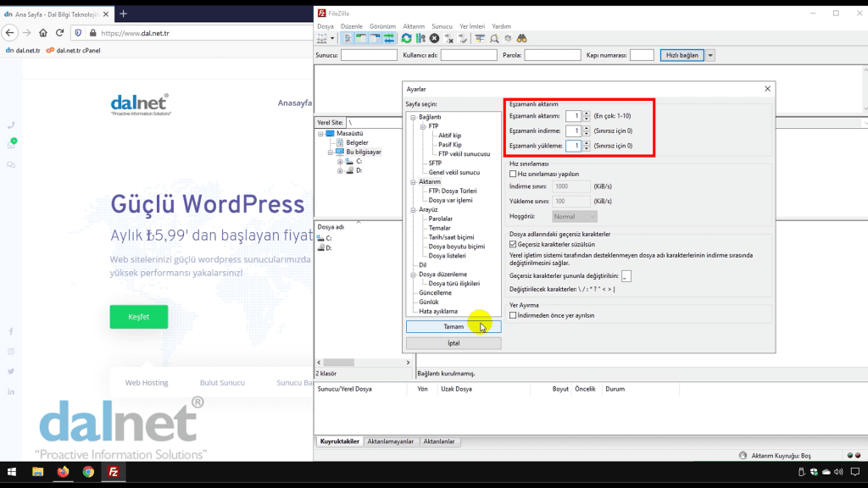Switch to the Aktarılamayanlar tab
868x488 pixels.
[x=390, y=441]
